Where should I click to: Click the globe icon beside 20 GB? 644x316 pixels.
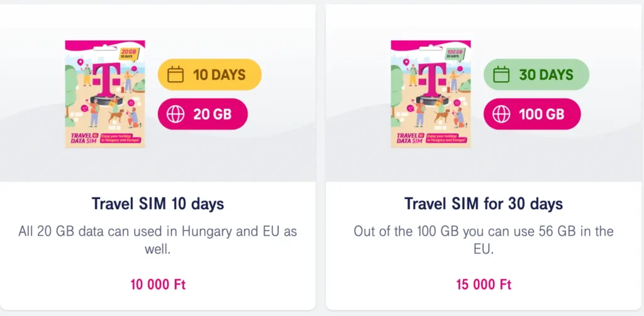(x=175, y=114)
